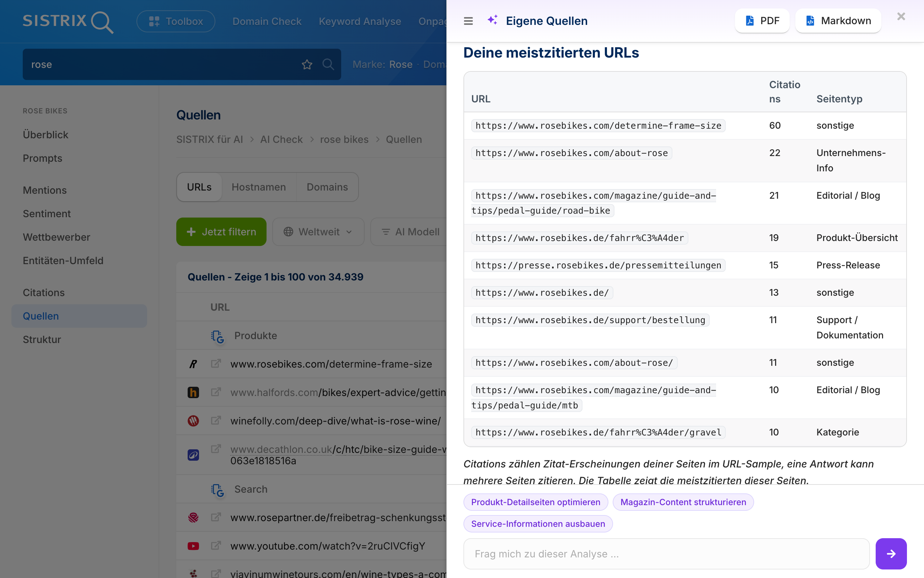924x578 pixels.
Task: Click the Winefolly favicon in the list
Action: coord(193,421)
